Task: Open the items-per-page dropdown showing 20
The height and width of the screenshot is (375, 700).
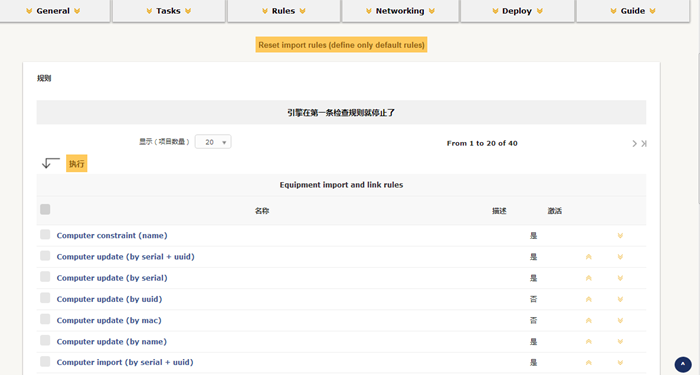Action: point(213,142)
